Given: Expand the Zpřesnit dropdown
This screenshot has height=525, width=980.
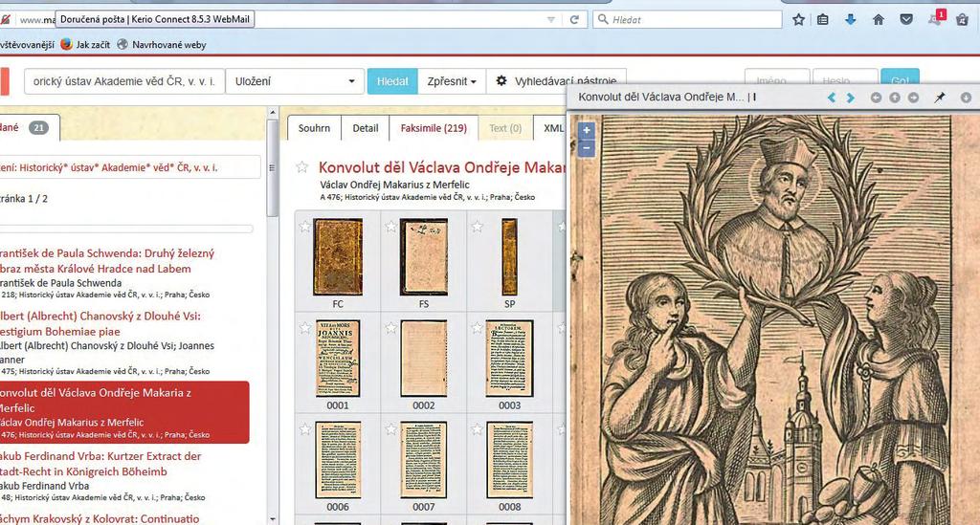Looking at the screenshot, I should (x=452, y=81).
